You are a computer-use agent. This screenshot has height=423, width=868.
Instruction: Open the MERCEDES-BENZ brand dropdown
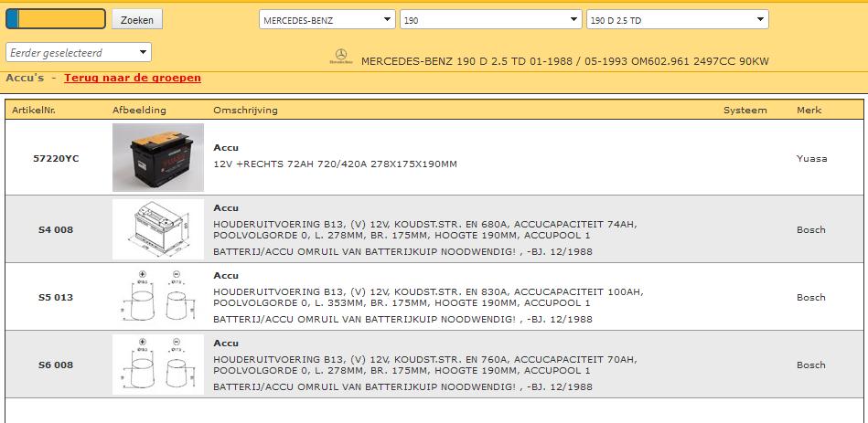327,19
